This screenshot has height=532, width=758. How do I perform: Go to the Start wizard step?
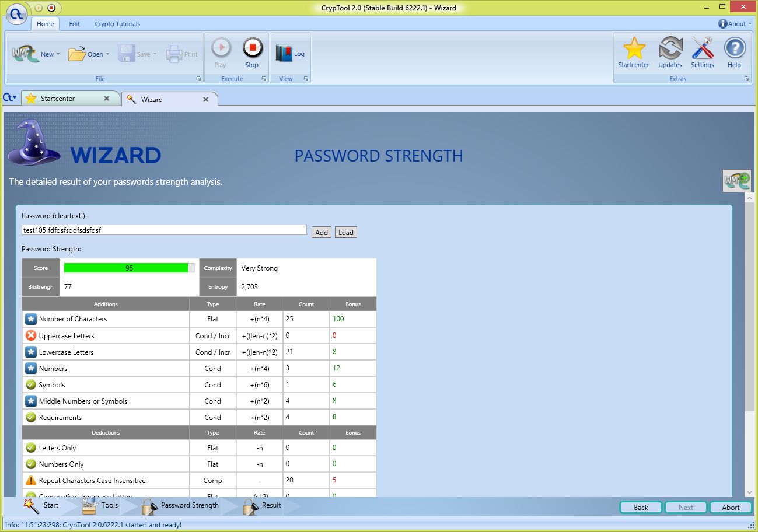(x=41, y=505)
